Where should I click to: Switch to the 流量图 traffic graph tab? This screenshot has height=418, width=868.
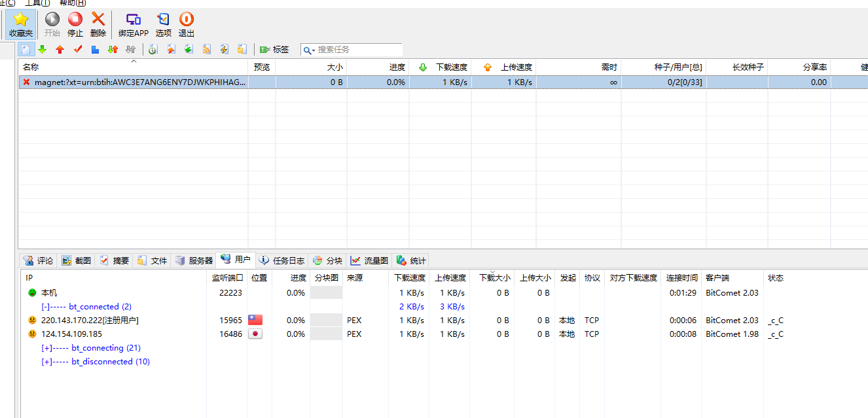tap(370, 260)
